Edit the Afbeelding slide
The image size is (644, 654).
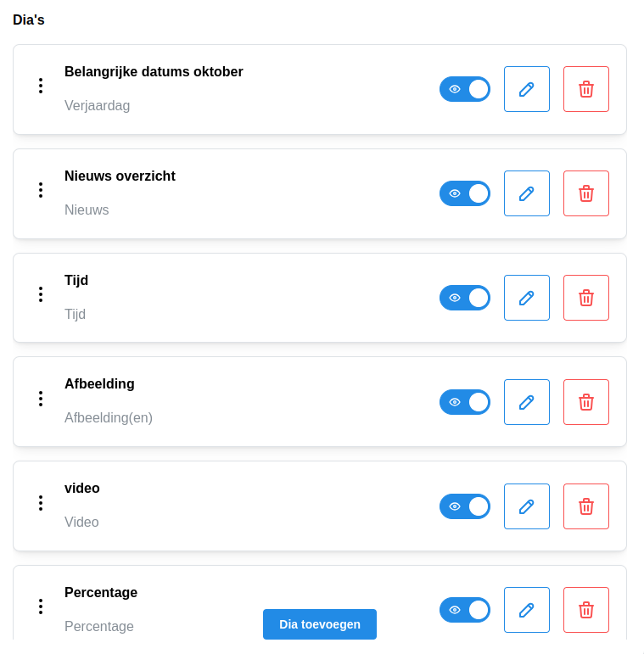pos(527,402)
